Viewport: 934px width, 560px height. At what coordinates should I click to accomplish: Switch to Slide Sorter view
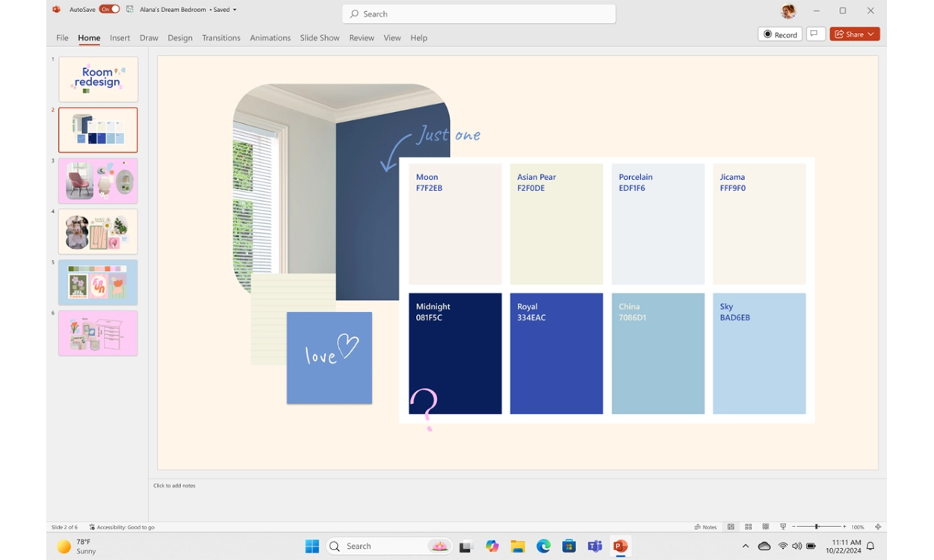[x=748, y=527]
